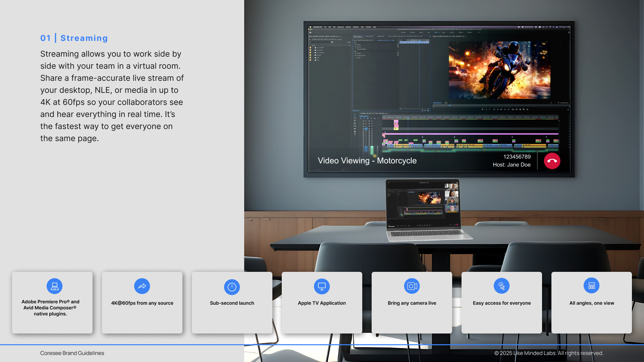Click the meeting ID 123456789
Image resolution: width=644 pixels, height=362 pixels.
pyautogui.click(x=517, y=157)
